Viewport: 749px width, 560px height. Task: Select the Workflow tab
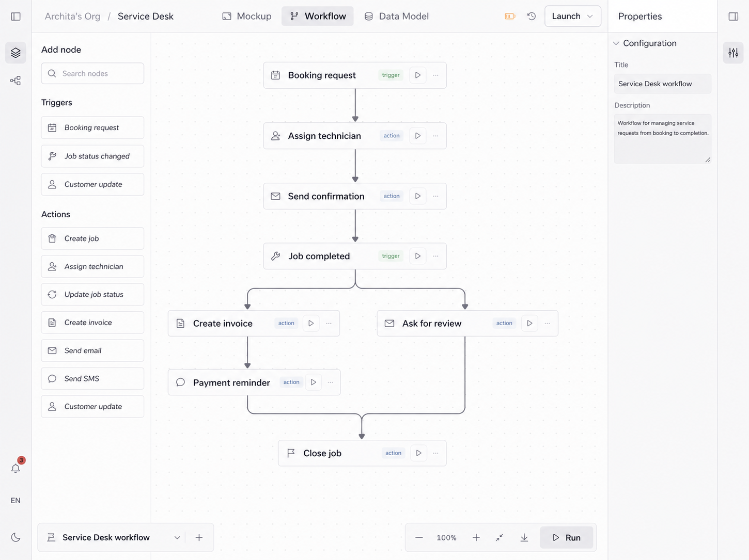(318, 16)
